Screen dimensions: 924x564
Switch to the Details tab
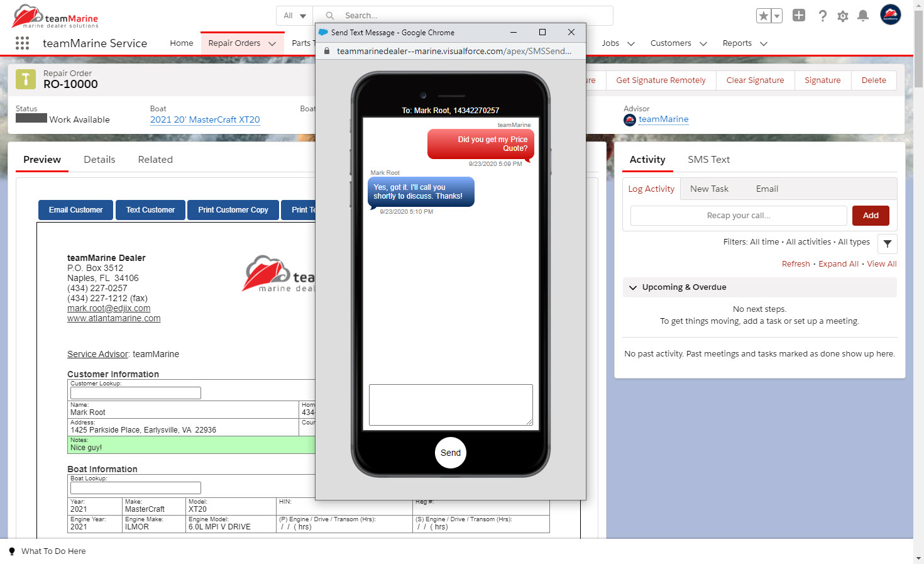tap(99, 160)
